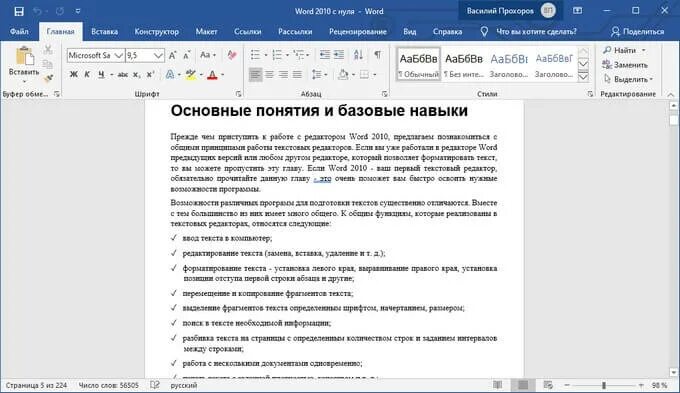Center align the paragraph

click(x=269, y=75)
